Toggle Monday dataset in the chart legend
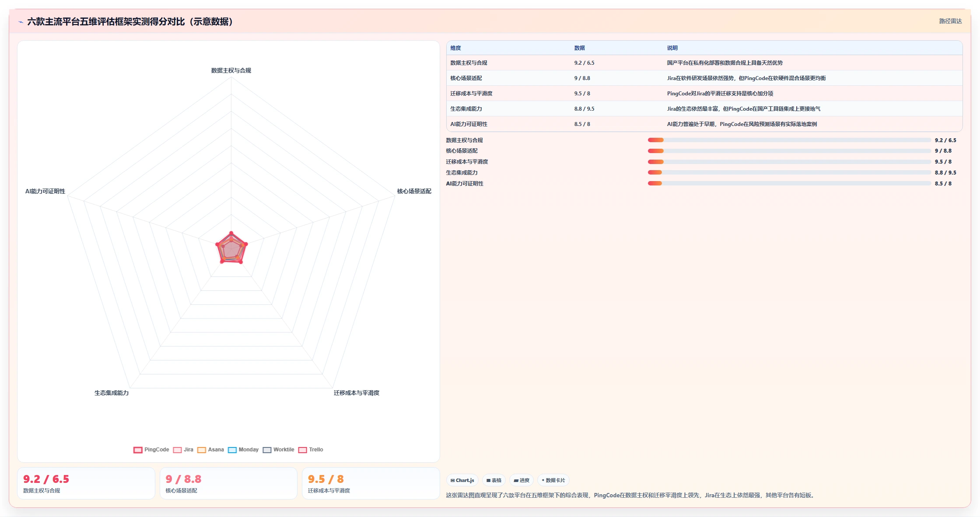Screen dimensions: 980x517 tap(243, 450)
